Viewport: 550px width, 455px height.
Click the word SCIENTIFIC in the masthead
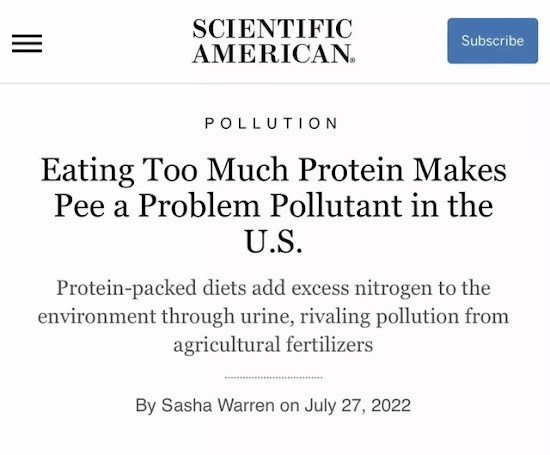click(x=273, y=29)
